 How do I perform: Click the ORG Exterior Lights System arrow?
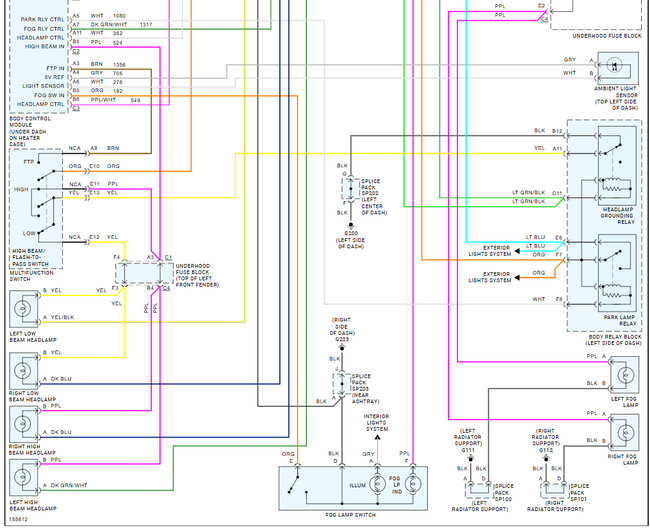click(517, 278)
